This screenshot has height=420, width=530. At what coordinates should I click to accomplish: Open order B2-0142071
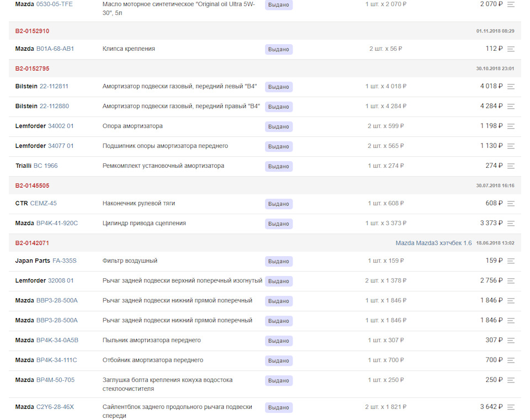pos(32,243)
